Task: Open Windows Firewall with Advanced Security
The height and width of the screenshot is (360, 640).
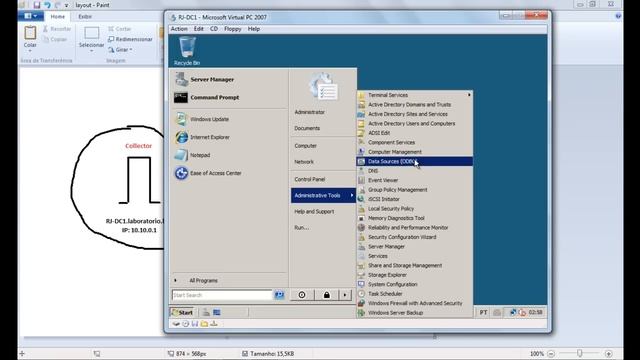Action: pyautogui.click(x=415, y=303)
